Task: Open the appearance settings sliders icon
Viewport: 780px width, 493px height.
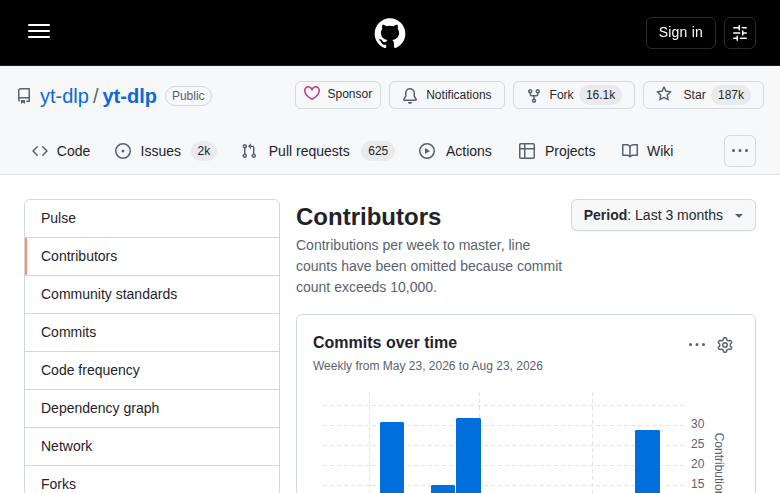Action: pos(740,33)
